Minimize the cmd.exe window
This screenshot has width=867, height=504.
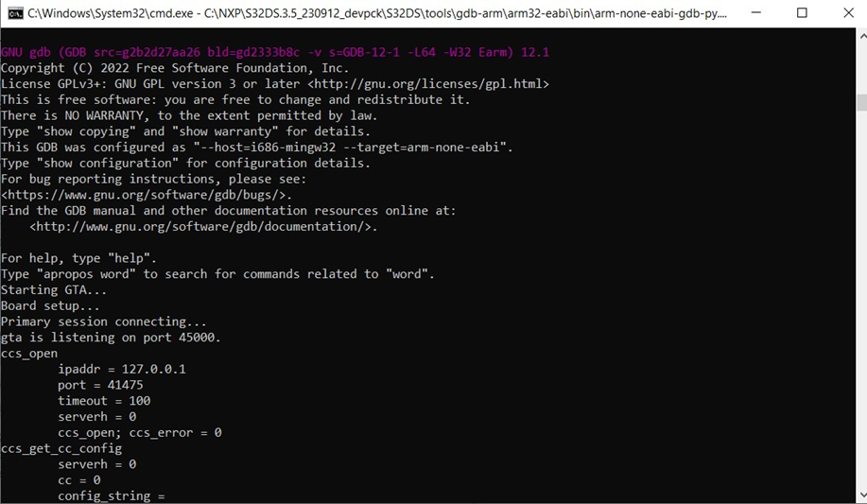[758, 13]
